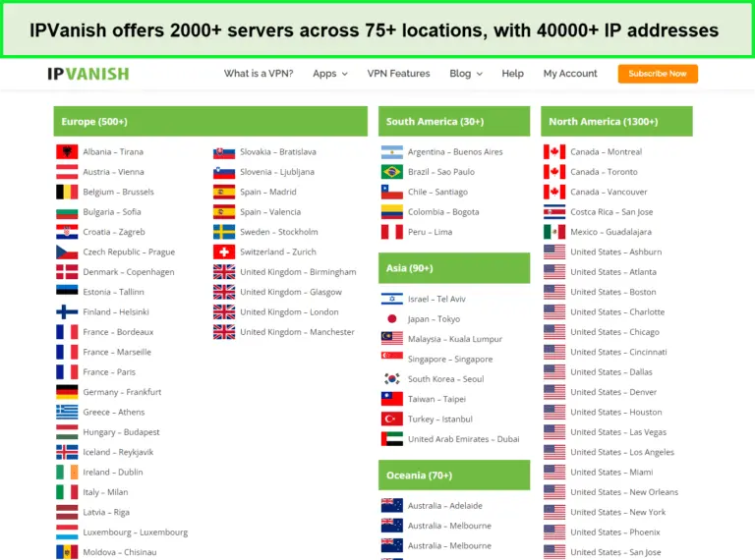
Task: Open the VPN Features menu item
Action: click(x=399, y=74)
